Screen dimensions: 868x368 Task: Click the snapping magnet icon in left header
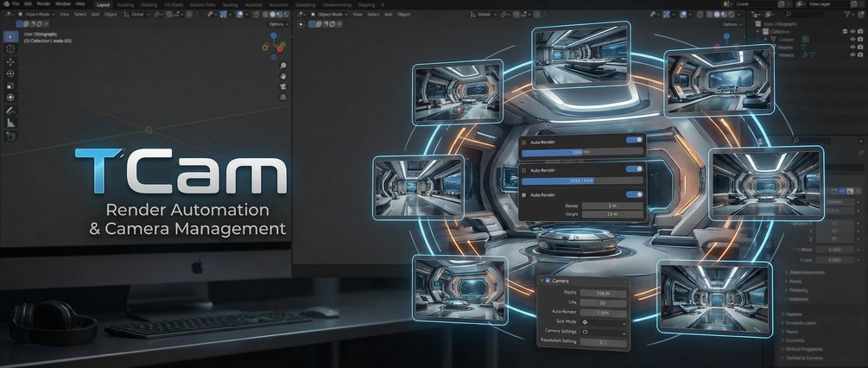click(170, 15)
